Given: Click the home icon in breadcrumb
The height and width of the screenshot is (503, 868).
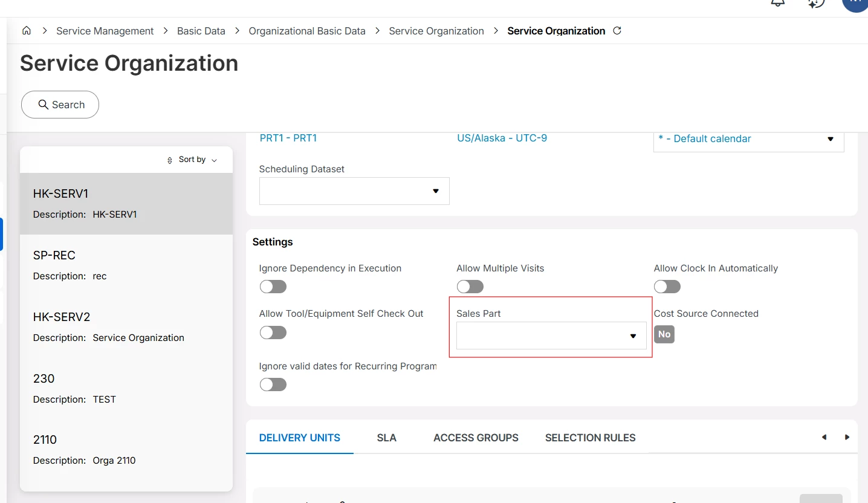Looking at the screenshot, I should pos(27,31).
